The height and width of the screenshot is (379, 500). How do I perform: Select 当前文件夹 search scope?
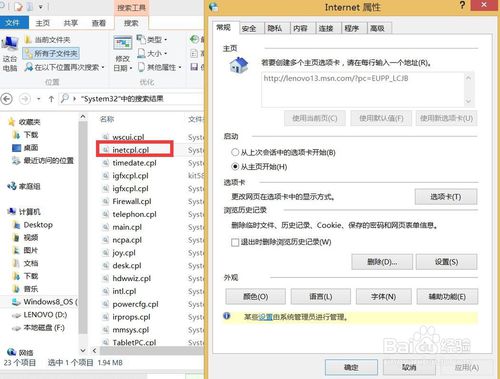pyautogui.click(x=48, y=40)
